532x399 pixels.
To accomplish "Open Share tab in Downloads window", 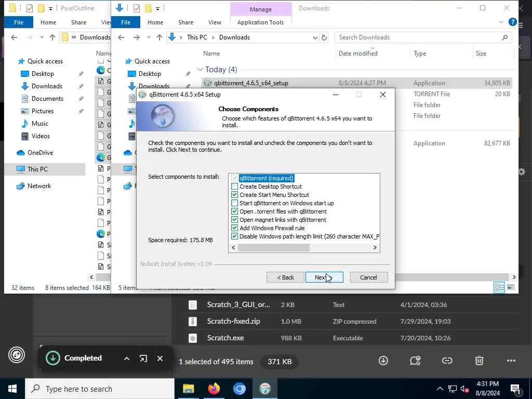I will point(185,22).
